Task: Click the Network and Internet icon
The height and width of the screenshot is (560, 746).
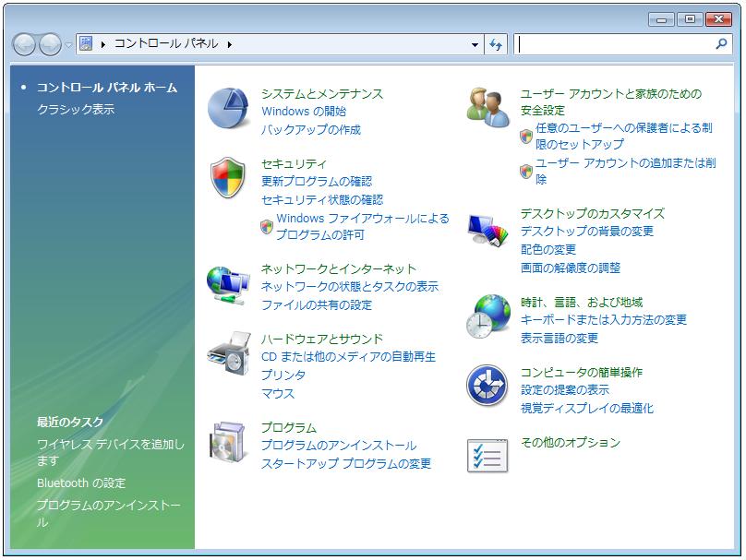Action: pos(228,285)
